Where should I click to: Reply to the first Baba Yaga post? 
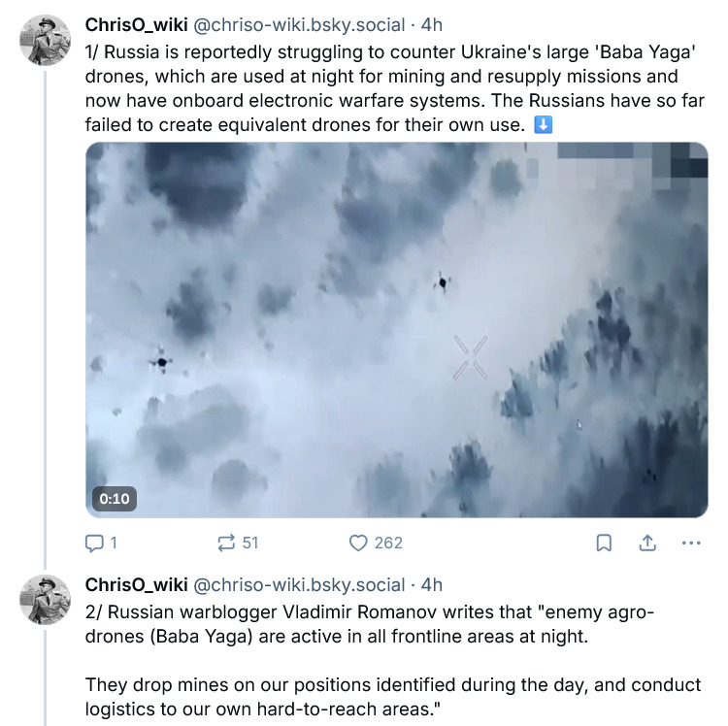(95, 544)
